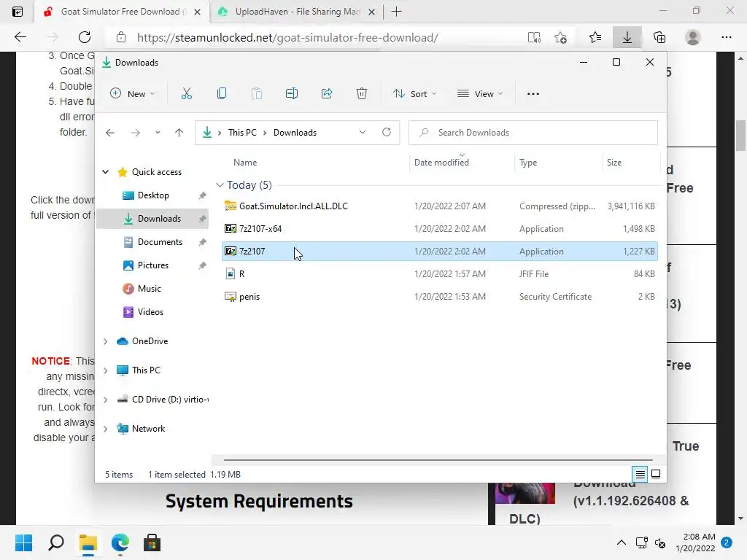
Task: Select Pictures in navigation pane
Action: pos(152,265)
